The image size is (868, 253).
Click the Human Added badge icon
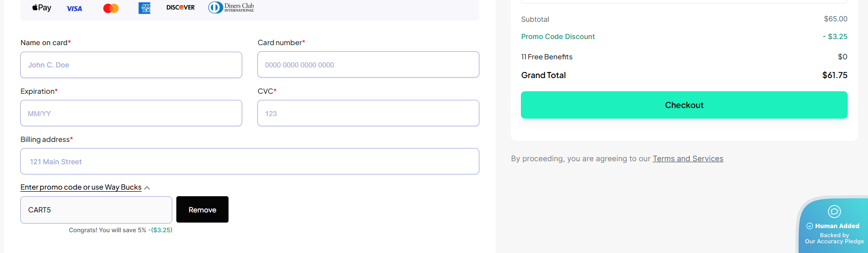coord(834,211)
